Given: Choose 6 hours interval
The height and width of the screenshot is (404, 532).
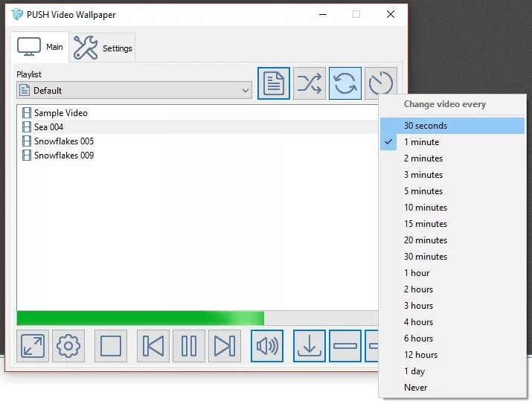Looking at the screenshot, I should click(x=452, y=339).
